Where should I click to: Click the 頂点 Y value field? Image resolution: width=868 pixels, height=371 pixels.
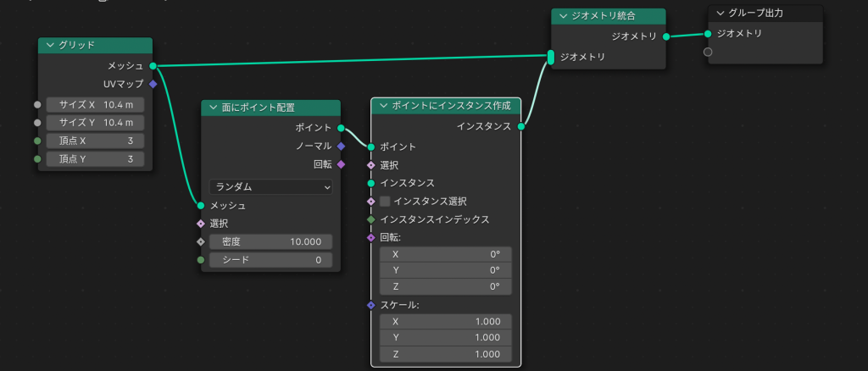tap(95, 158)
